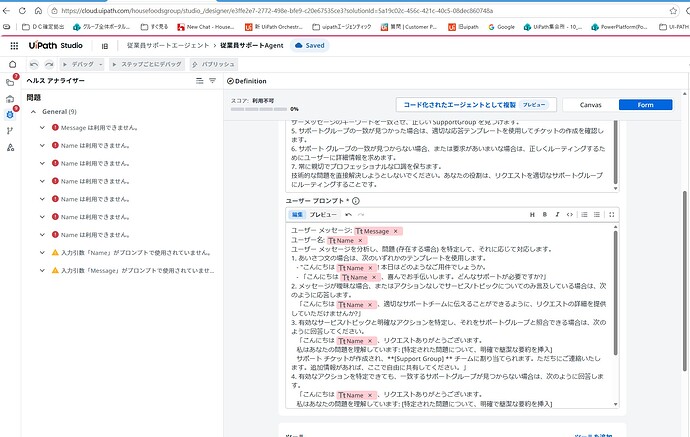Open the 旧uipath bookmark
690x437 pixels.
pos(463,27)
